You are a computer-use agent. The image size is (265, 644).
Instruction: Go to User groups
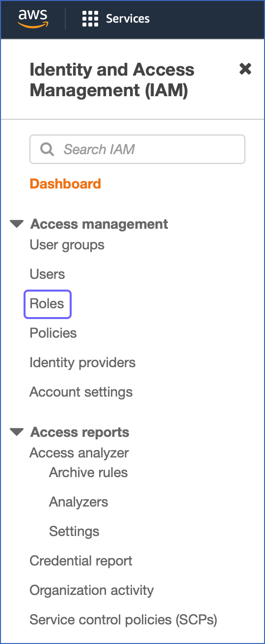click(67, 244)
